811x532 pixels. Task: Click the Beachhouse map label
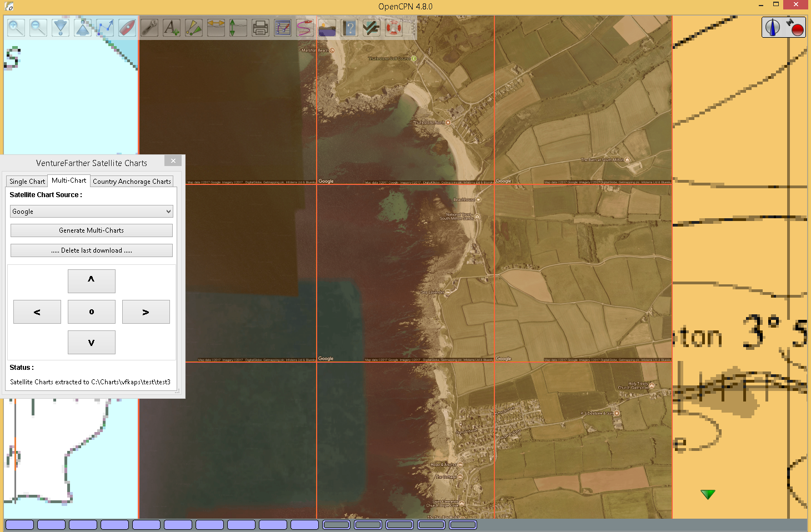click(x=464, y=199)
